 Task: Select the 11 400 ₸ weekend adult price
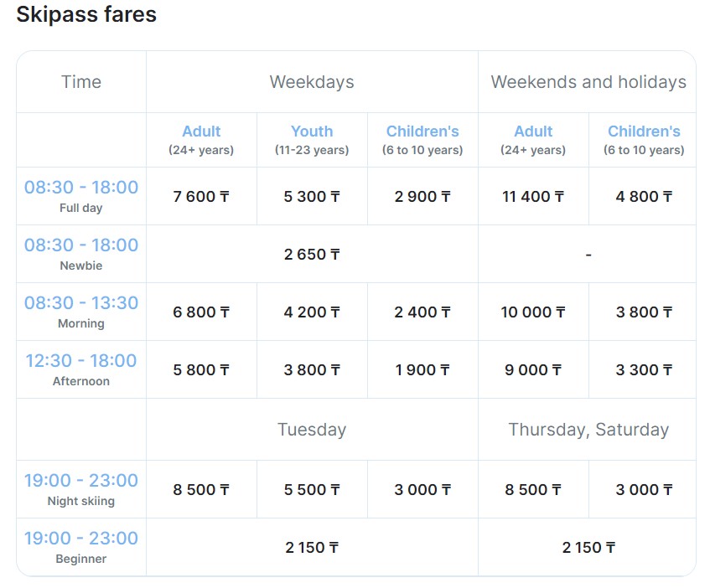(x=533, y=197)
